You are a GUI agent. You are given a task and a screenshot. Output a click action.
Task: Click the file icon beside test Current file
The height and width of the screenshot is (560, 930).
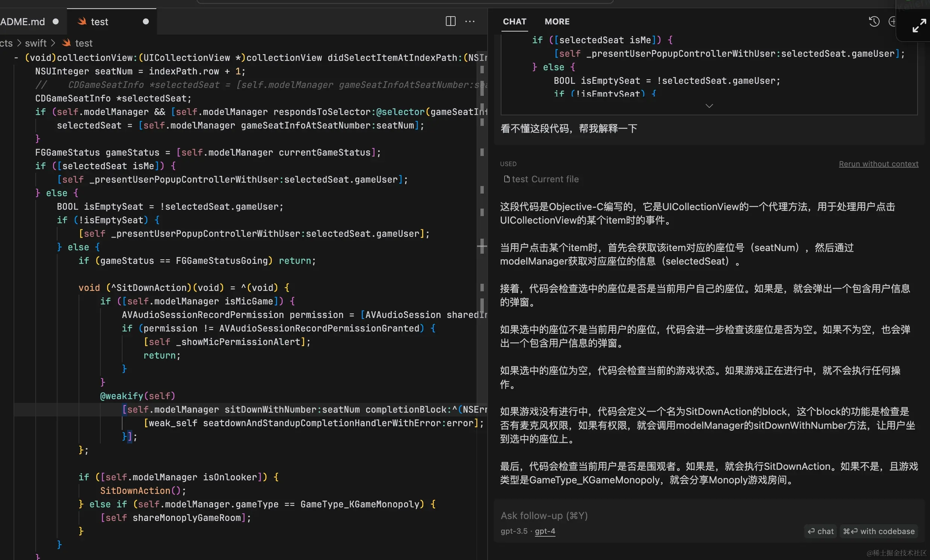[x=506, y=179]
